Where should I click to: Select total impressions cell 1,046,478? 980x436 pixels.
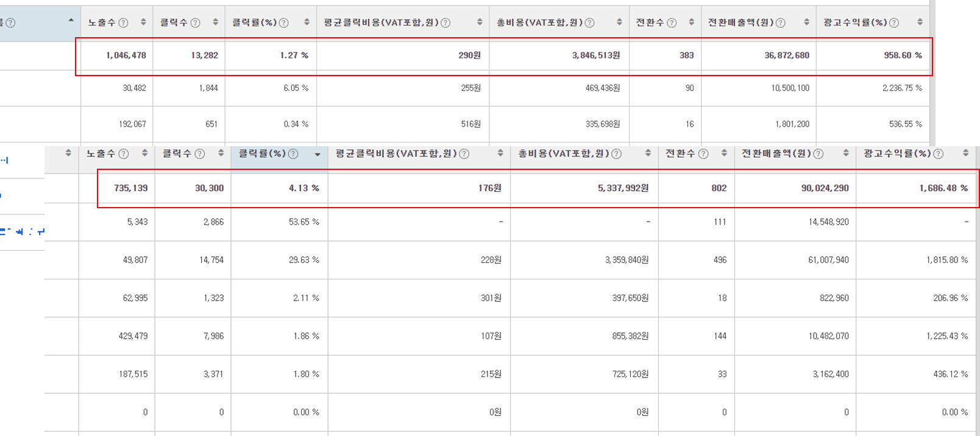click(x=126, y=55)
